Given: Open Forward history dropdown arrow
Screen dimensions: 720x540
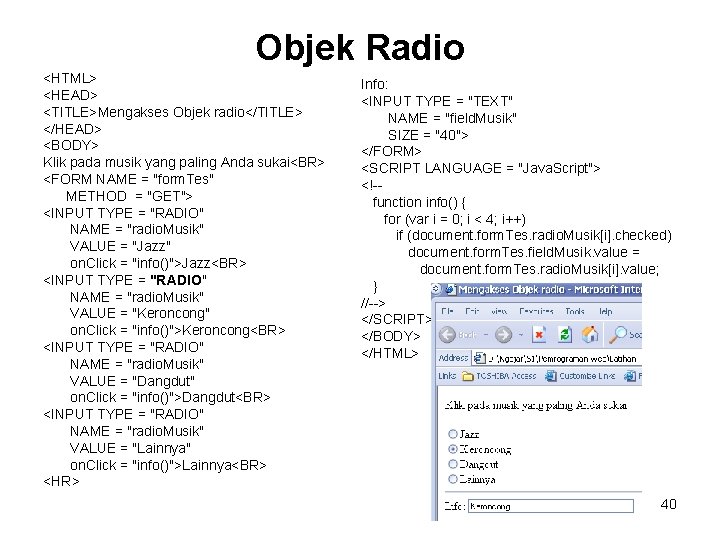Looking at the screenshot, I should click(521, 335).
